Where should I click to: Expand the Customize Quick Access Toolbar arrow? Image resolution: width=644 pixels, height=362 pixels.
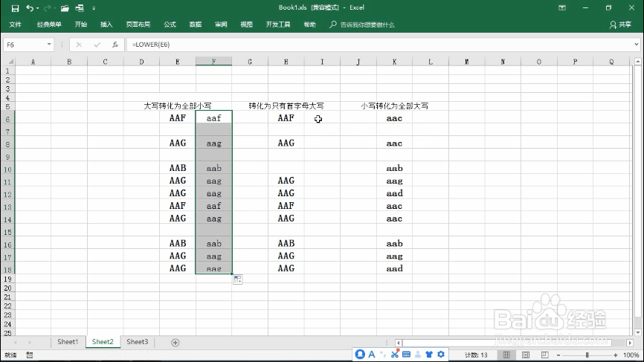94,8
